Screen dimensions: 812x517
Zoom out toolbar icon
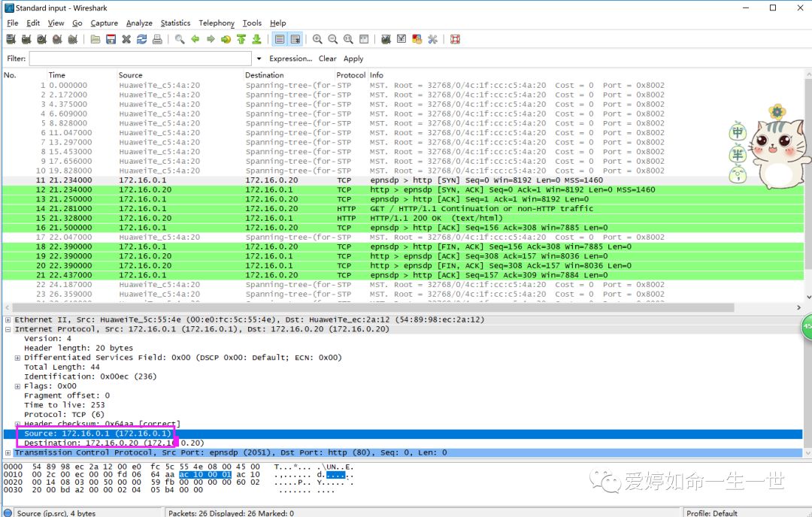[x=333, y=39]
